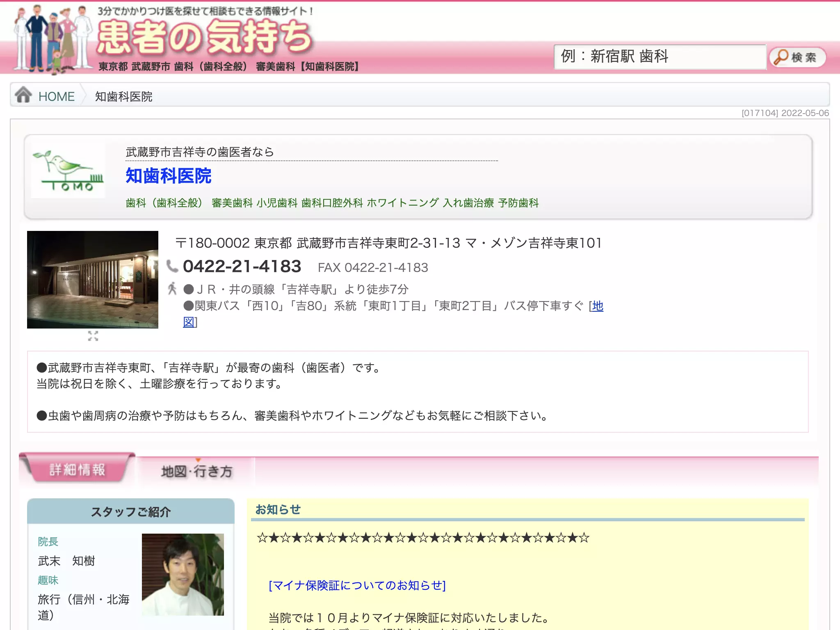Click [マイナ保険証についてのお知らせ] notice text
This screenshot has width=840, height=630.
tap(357, 585)
